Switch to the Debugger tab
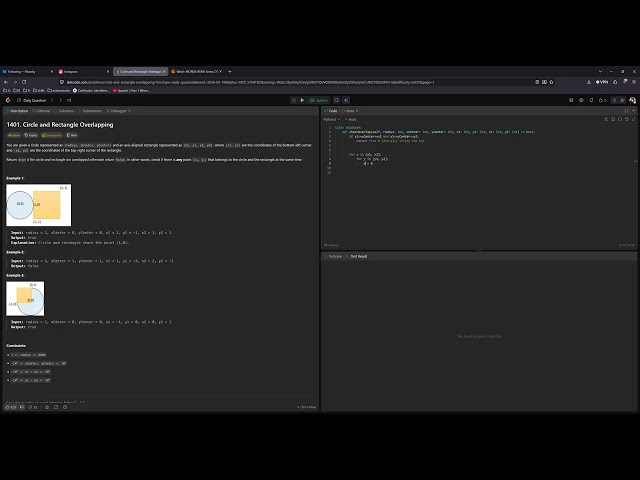 (x=117, y=111)
